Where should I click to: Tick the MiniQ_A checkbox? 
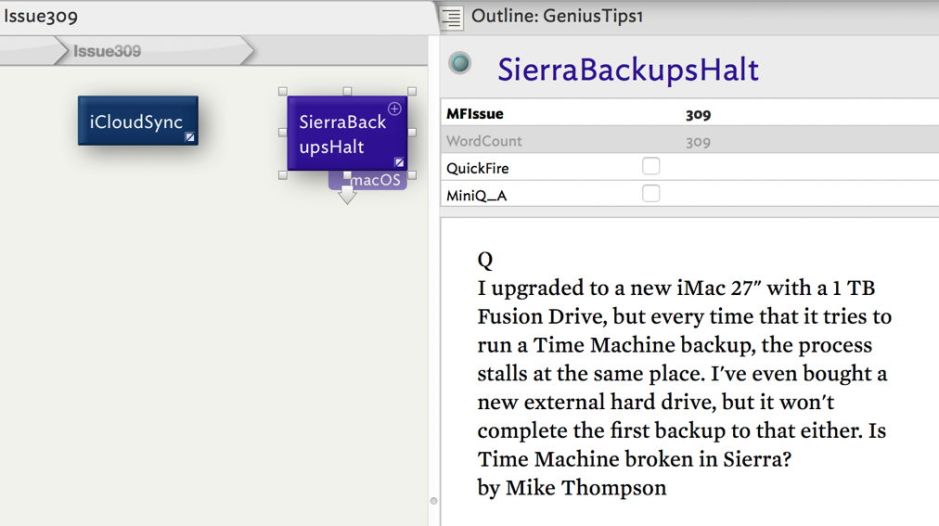click(x=651, y=194)
